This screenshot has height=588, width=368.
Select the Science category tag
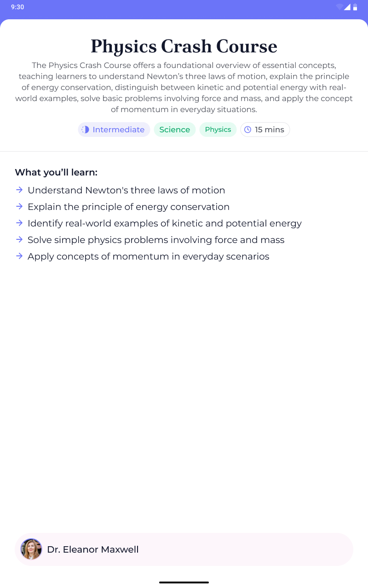coord(175,130)
